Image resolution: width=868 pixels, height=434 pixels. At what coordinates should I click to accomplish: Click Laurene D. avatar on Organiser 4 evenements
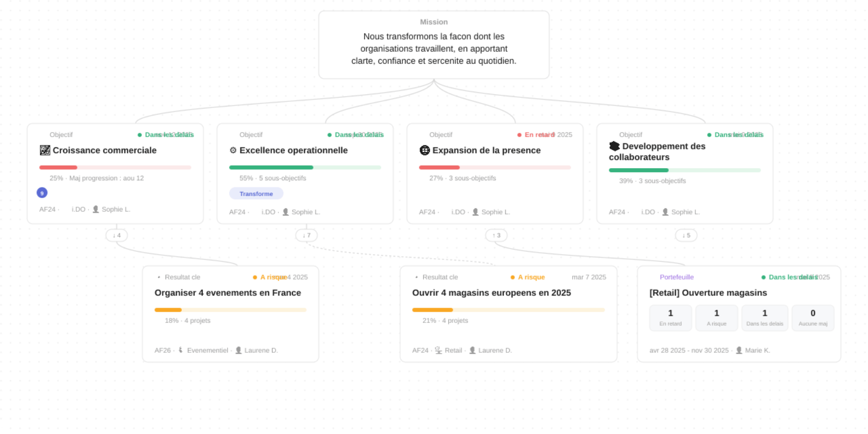point(238,350)
